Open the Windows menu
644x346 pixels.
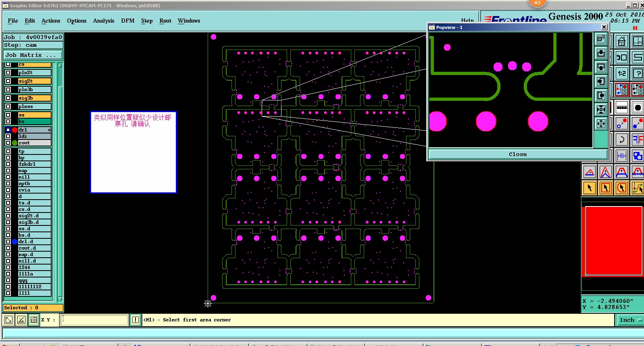(189, 21)
